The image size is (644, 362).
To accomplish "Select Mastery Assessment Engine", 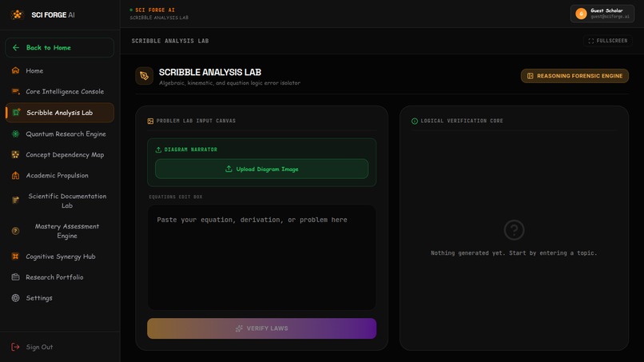I will pyautogui.click(x=60, y=231).
